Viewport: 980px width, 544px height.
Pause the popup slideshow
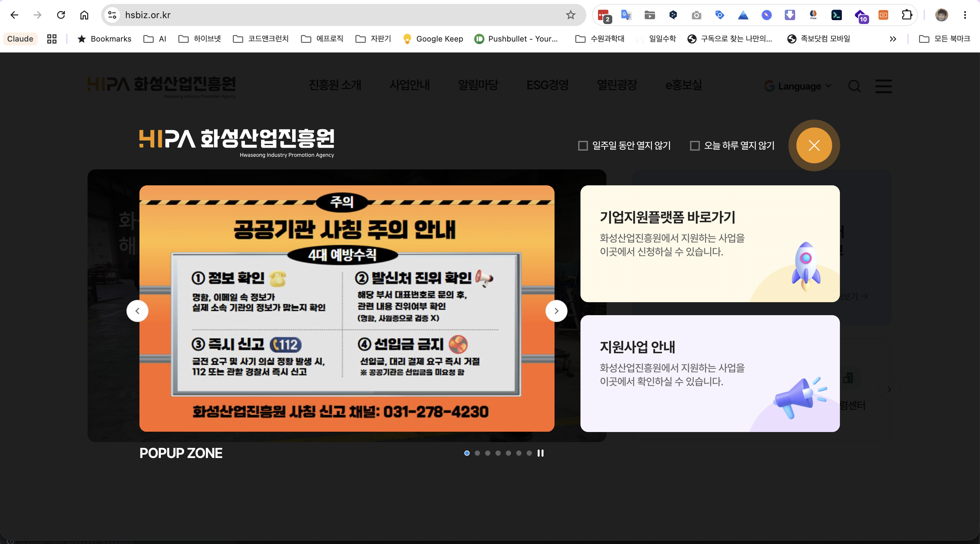tap(540, 453)
